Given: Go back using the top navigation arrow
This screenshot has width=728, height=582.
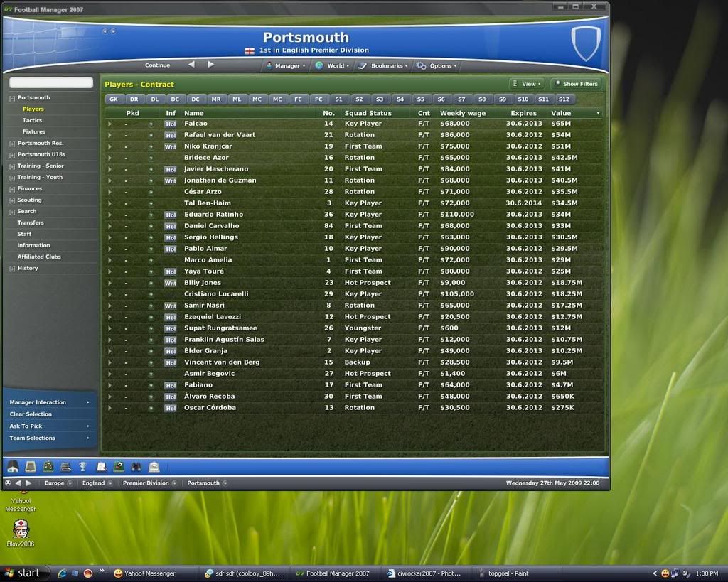Looking at the screenshot, I should pyautogui.click(x=191, y=65).
